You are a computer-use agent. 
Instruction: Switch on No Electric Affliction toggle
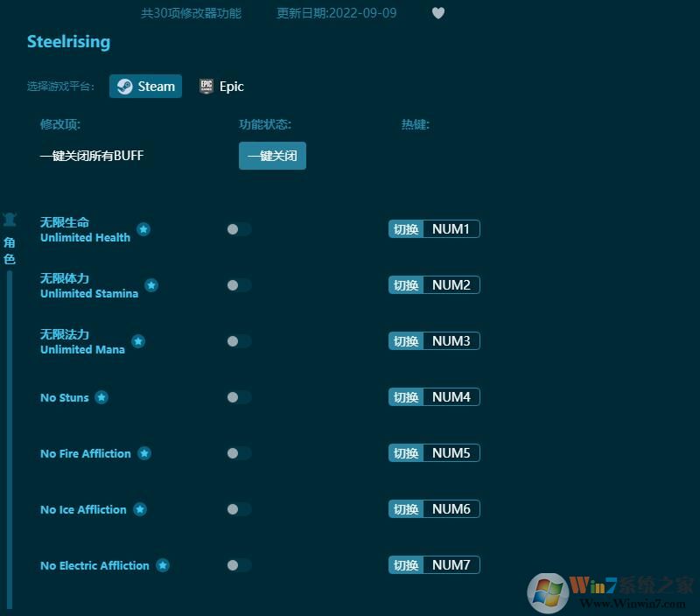238,565
